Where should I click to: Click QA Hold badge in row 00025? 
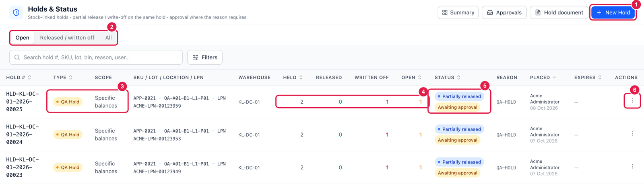[x=68, y=102]
